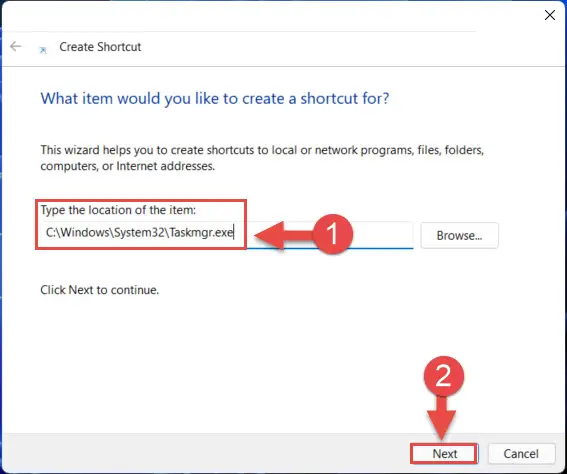This screenshot has width=567, height=474.
Task: Click the red arrow pointing down to Next
Action: pyautogui.click(x=442, y=418)
